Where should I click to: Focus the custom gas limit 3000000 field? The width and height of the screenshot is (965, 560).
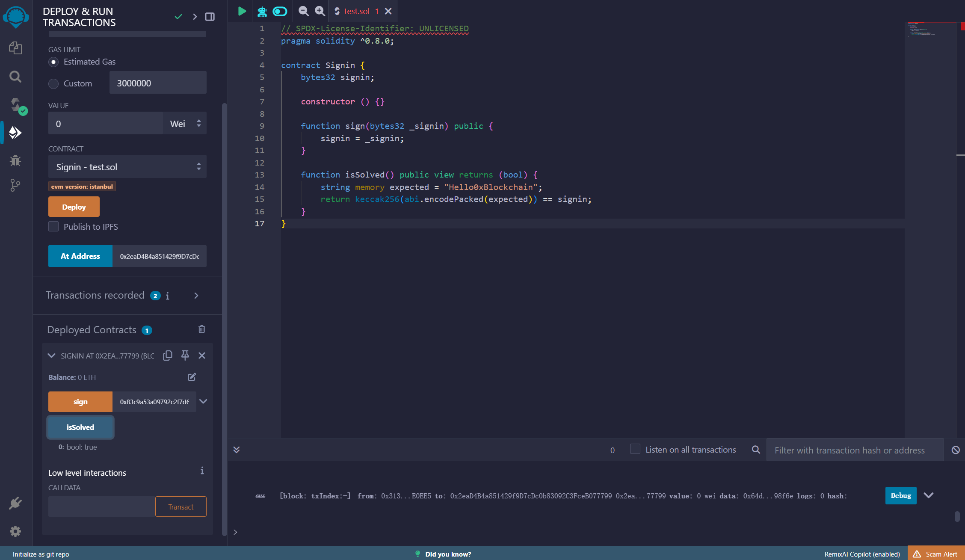point(158,83)
